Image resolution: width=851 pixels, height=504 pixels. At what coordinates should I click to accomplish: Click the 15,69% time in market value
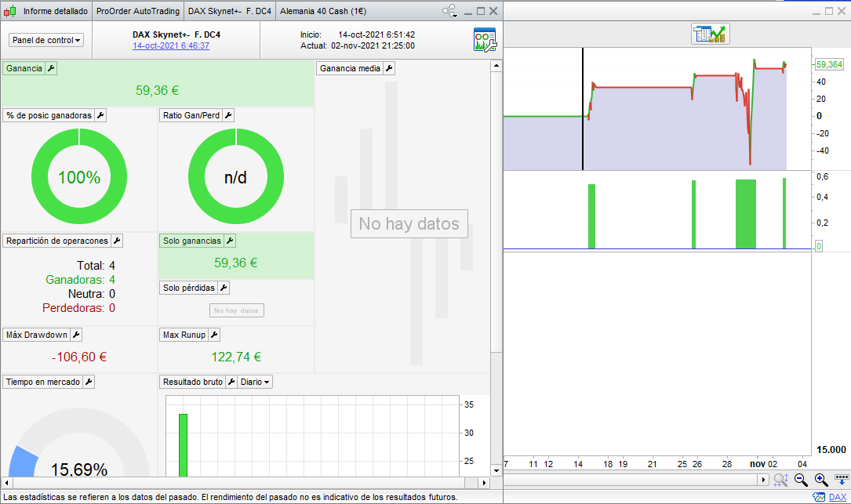click(79, 469)
